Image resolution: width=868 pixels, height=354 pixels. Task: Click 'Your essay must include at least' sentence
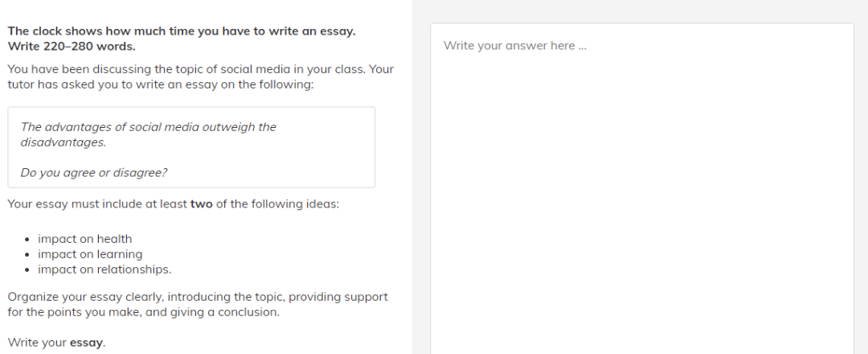96,204
